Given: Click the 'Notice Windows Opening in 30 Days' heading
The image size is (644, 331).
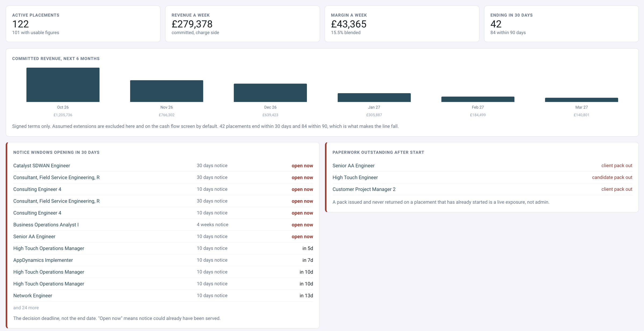Looking at the screenshot, I should 56,153.
